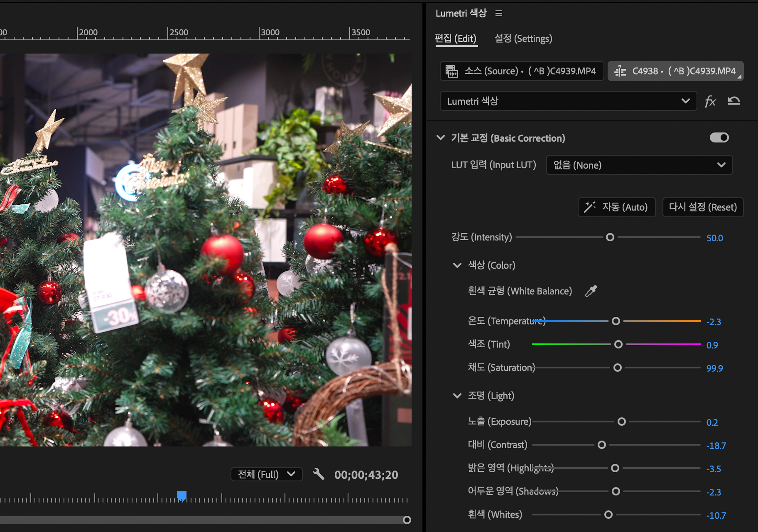
Task: Click the Reset (다시 설정) button
Action: coord(702,207)
